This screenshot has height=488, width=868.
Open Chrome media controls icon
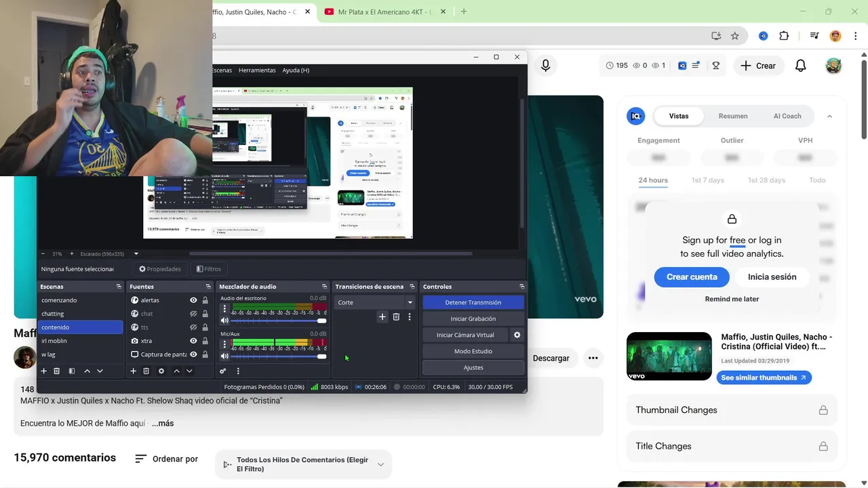[x=814, y=36]
